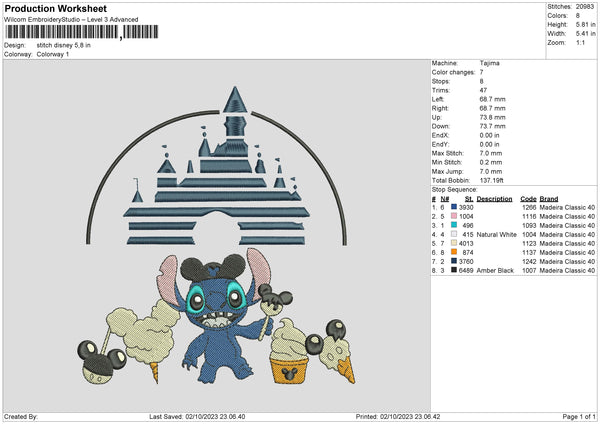The width and height of the screenshot is (600, 424).
Task: Click the 'Amber Black' description
Action: coord(495,271)
